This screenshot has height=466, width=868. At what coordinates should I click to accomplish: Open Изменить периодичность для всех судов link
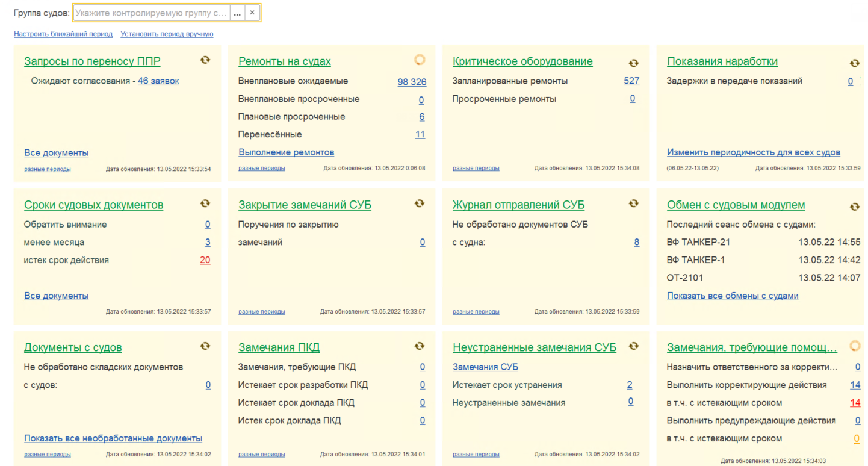754,152
